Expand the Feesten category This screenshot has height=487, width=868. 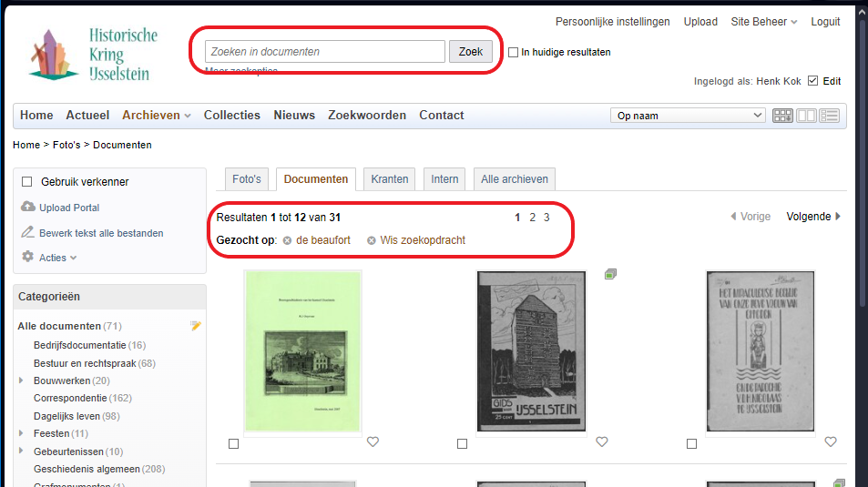pyautogui.click(x=21, y=432)
